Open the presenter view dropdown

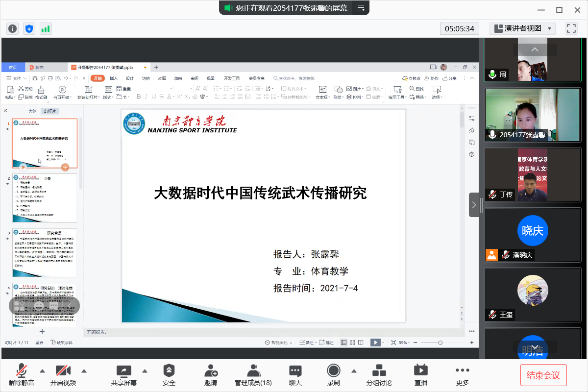tap(522, 28)
